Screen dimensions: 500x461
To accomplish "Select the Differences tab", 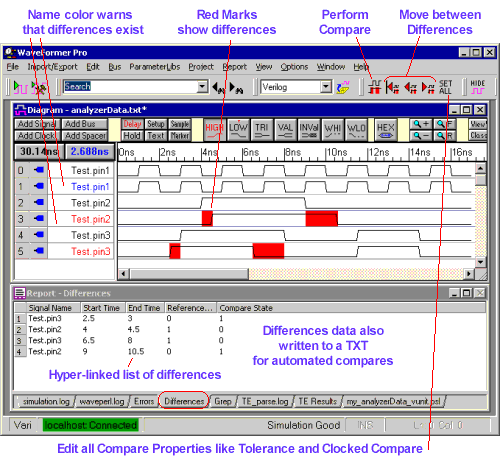I will (184, 402).
